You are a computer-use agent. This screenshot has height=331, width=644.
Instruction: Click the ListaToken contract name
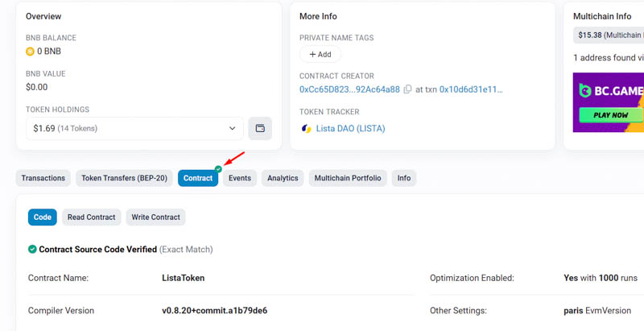[x=184, y=278]
